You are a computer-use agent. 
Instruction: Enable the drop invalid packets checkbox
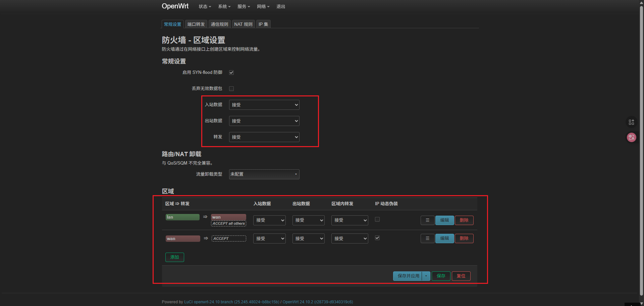tap(231, 89)
